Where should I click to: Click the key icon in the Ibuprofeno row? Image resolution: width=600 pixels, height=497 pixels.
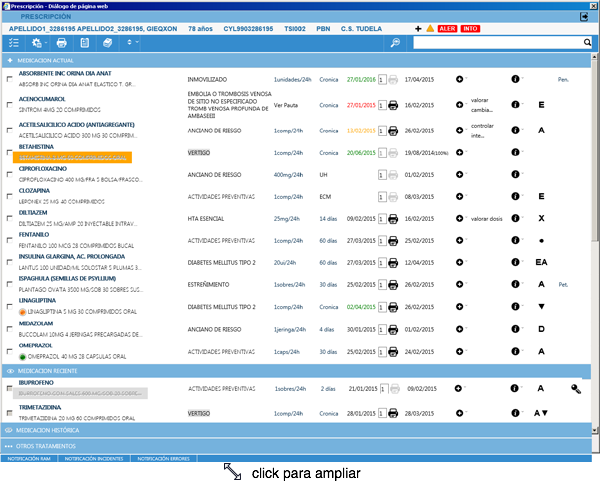577,388
